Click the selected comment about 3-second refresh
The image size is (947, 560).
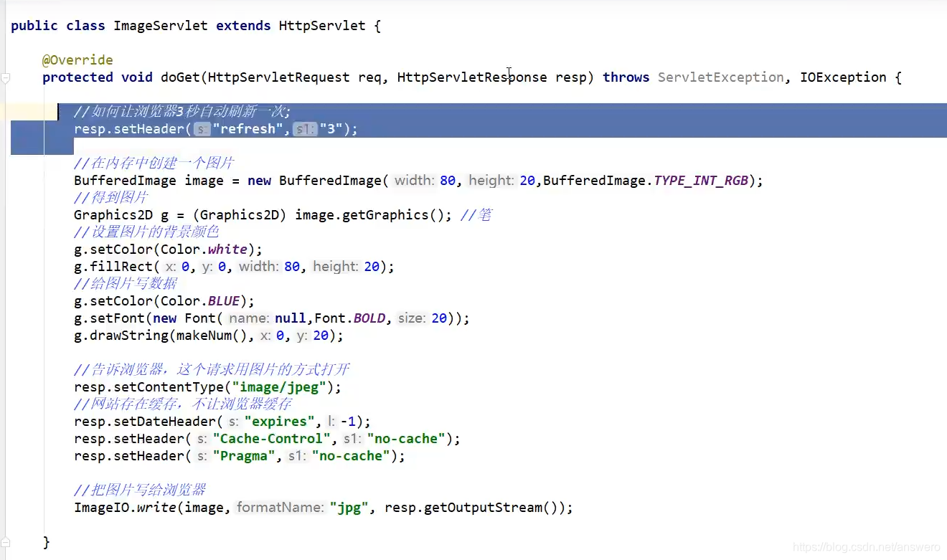coord(182,112)
